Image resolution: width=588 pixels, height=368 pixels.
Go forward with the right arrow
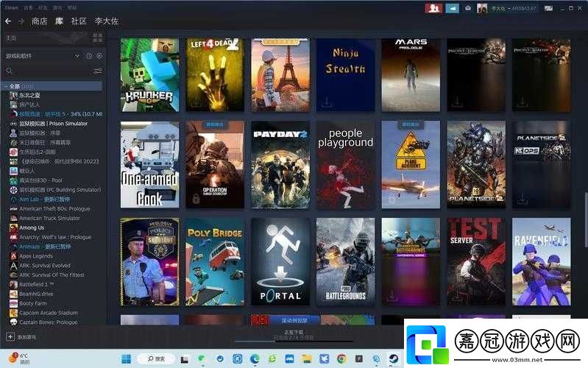(21, 21)
